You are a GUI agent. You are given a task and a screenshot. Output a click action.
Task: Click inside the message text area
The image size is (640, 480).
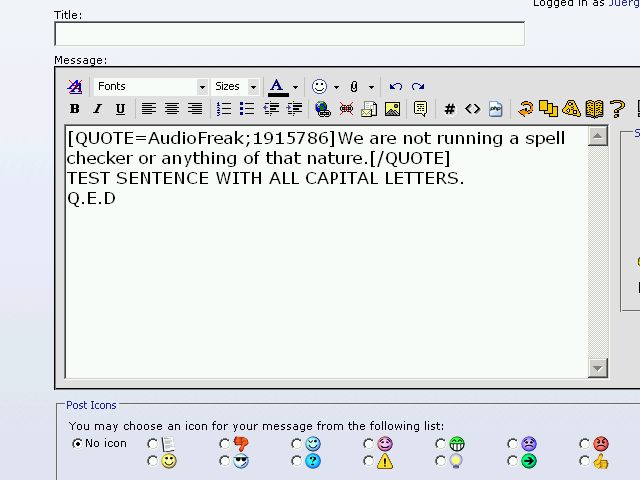point(326,252)
